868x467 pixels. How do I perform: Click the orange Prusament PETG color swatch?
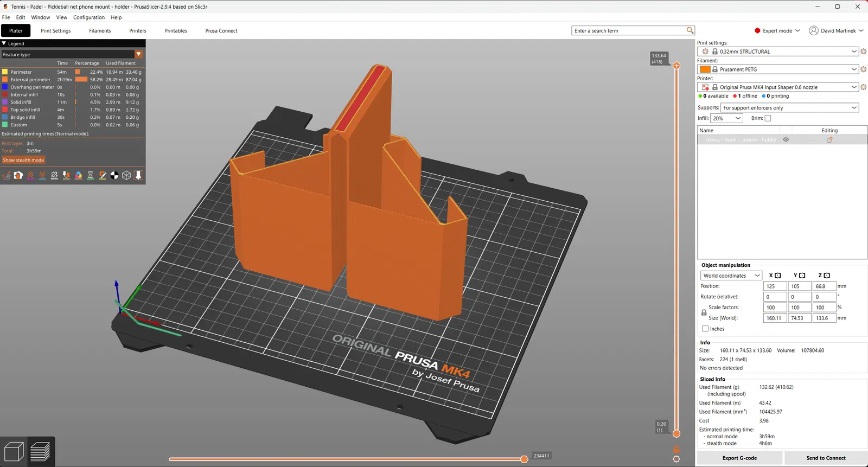click(705, 69)
